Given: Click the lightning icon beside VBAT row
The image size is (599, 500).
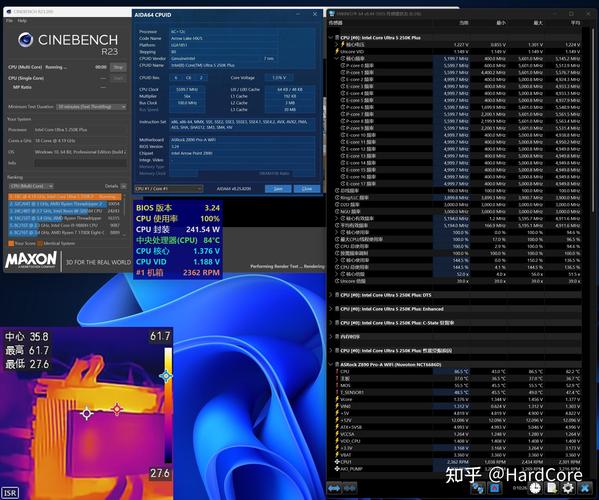Looking at the screenshot, I should pyautogui.click(x=337, y=455).
